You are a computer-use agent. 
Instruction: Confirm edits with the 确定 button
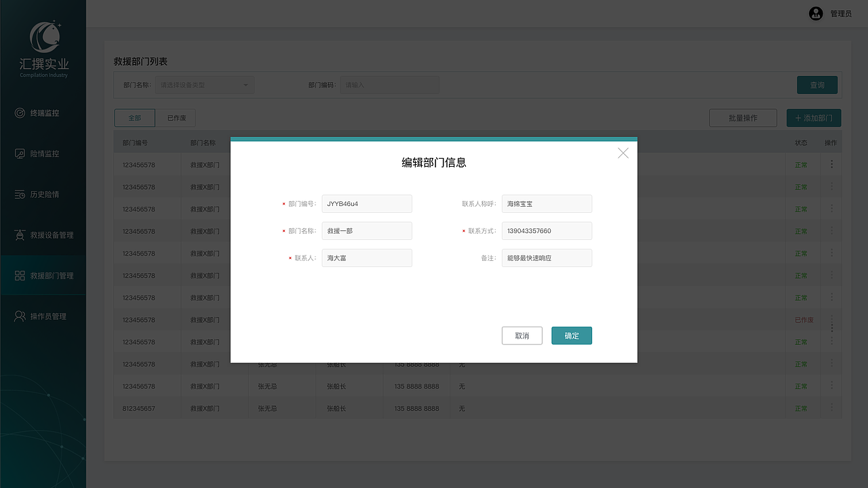pos(571,335)
